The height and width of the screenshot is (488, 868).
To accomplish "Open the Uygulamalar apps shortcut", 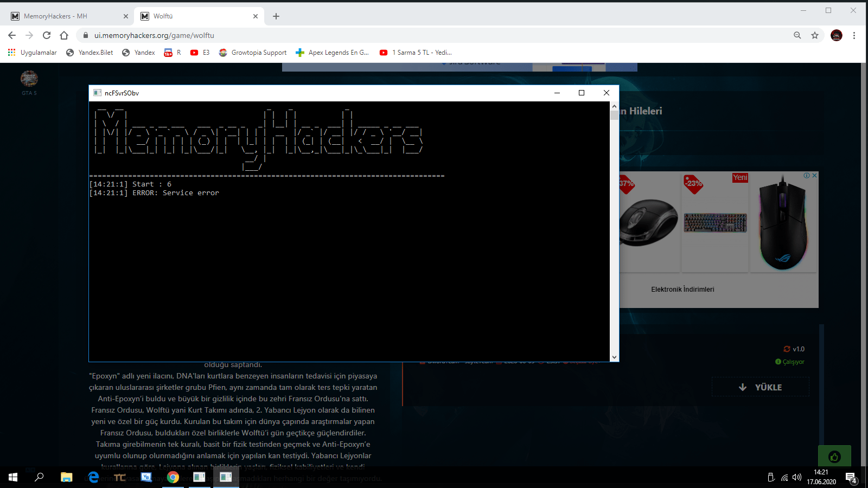I will (33, 53).
